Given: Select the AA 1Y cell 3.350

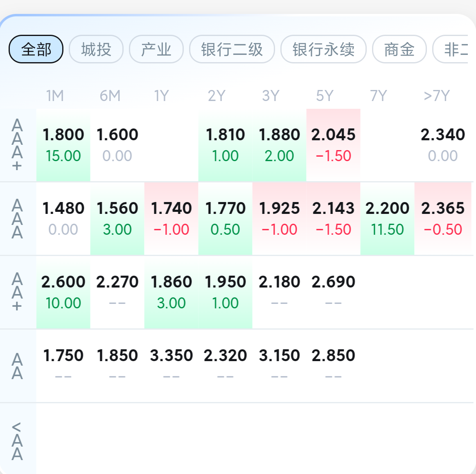Looking at the screenshot, I should 171,366.
